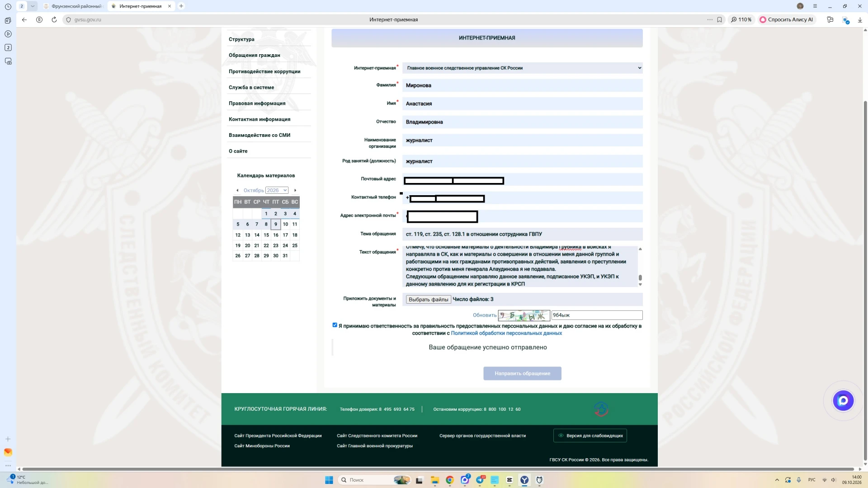Screen dimensions: 868x488
Task: Open the Политикой обработки персональных данных link
Action: (x=506, y=333)
